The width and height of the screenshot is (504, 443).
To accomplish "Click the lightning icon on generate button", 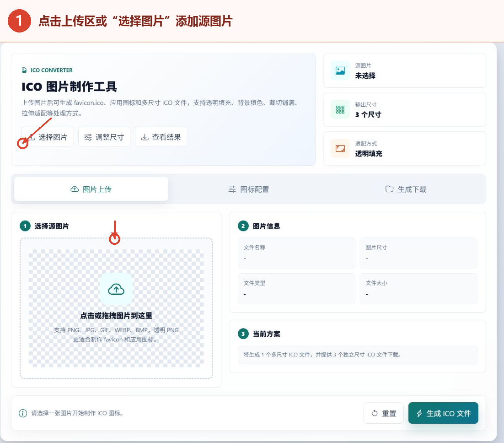I will tap(419, 413).
